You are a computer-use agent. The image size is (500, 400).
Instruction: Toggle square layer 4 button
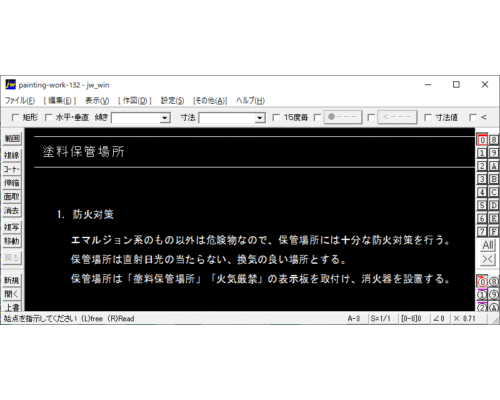[x=482, y=192]
